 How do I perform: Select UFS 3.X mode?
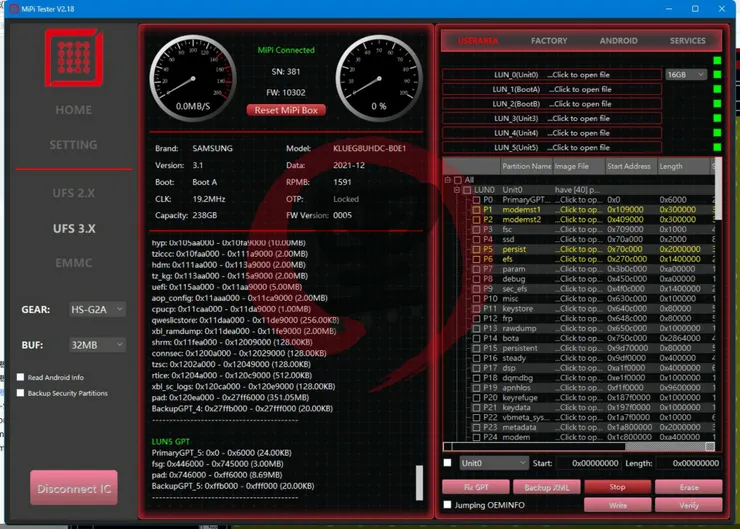coord(74,228)
